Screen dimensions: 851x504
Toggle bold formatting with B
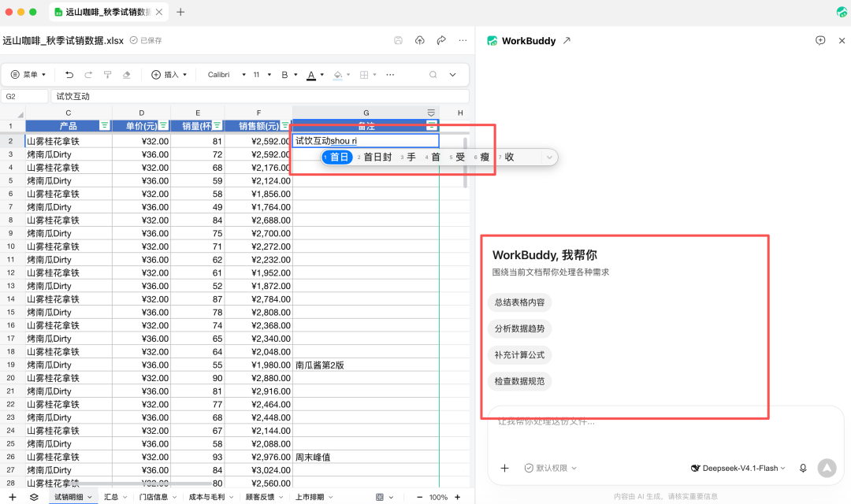point(284,75)
